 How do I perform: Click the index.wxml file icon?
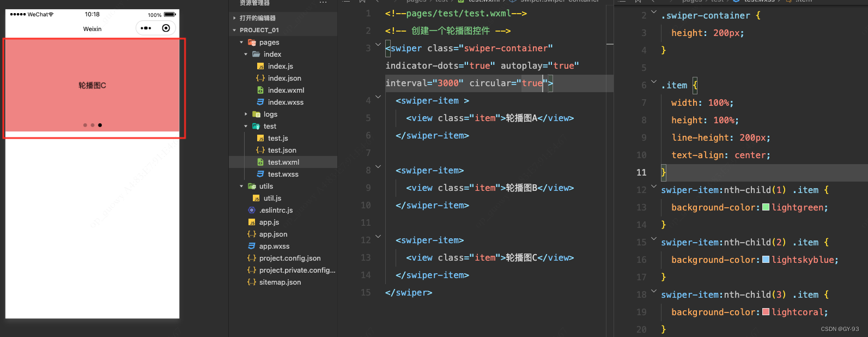[260, 90]
